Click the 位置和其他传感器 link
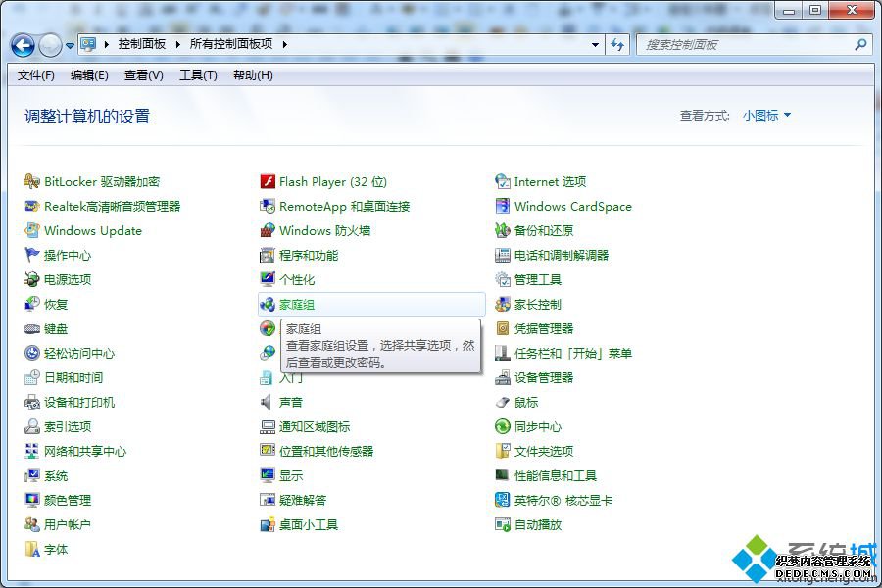The height and width of the screenshot is (588, 882). point(326,451)
